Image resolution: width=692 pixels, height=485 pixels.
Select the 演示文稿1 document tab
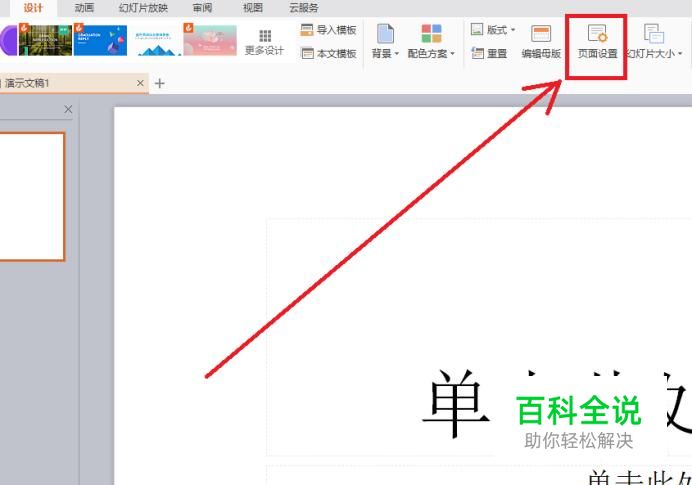[73, 83]
